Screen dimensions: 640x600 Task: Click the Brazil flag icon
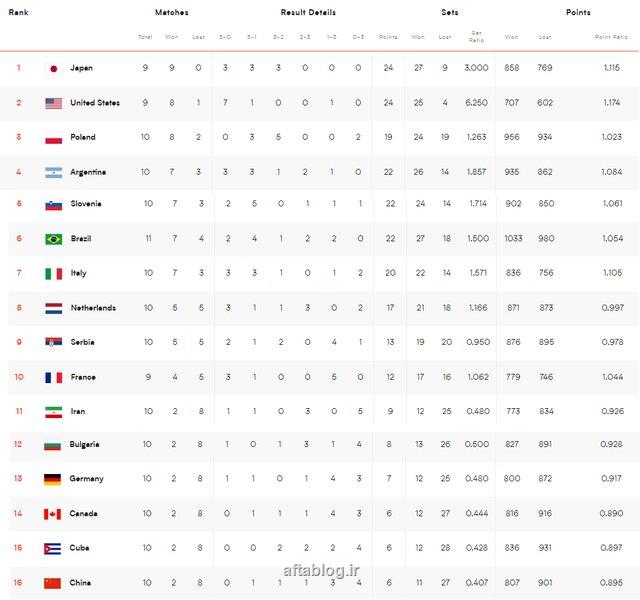tap(54, 239)
